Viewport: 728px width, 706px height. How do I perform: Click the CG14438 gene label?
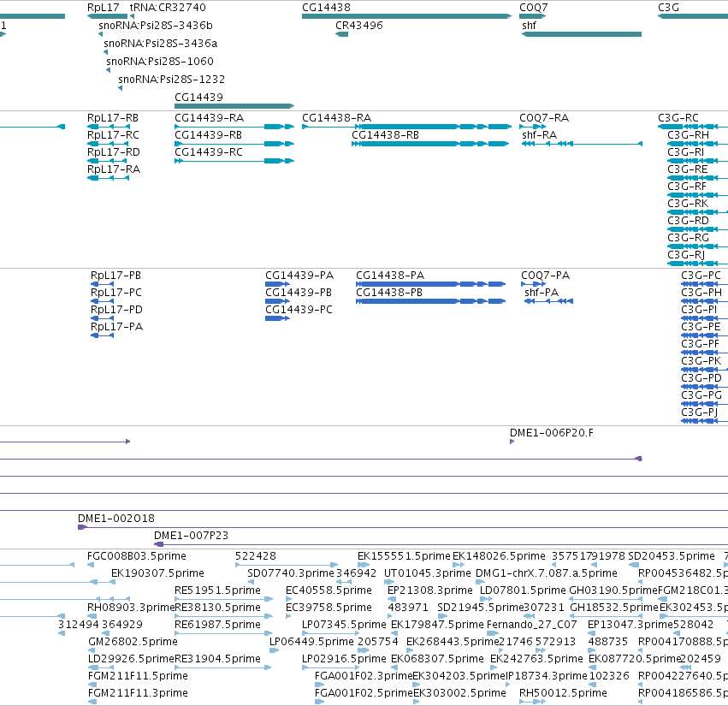(x=327, y=8)
